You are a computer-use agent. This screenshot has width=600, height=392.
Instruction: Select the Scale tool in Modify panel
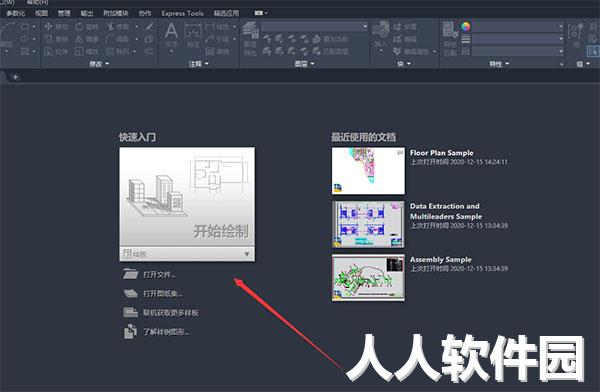click(87, 51)
